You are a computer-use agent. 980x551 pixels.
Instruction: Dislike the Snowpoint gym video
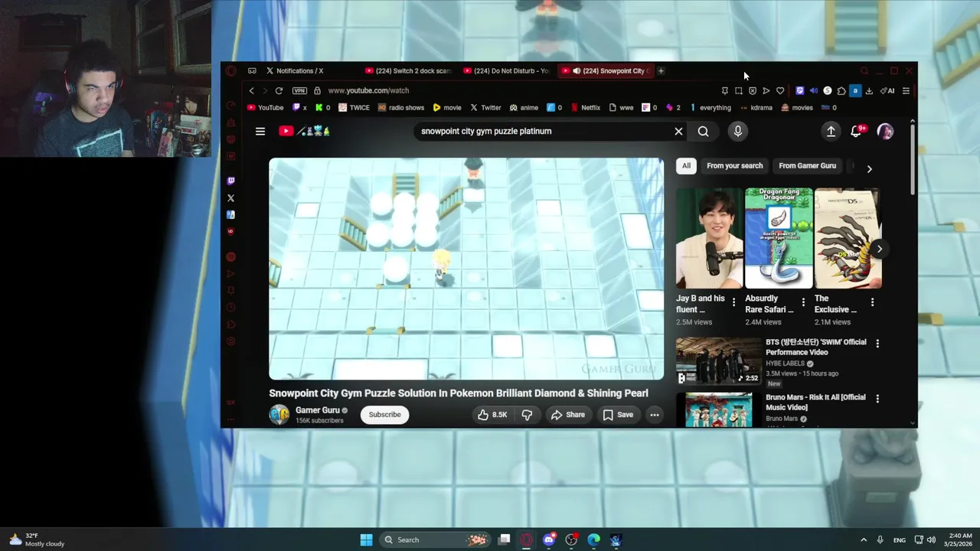coord(527,415)
